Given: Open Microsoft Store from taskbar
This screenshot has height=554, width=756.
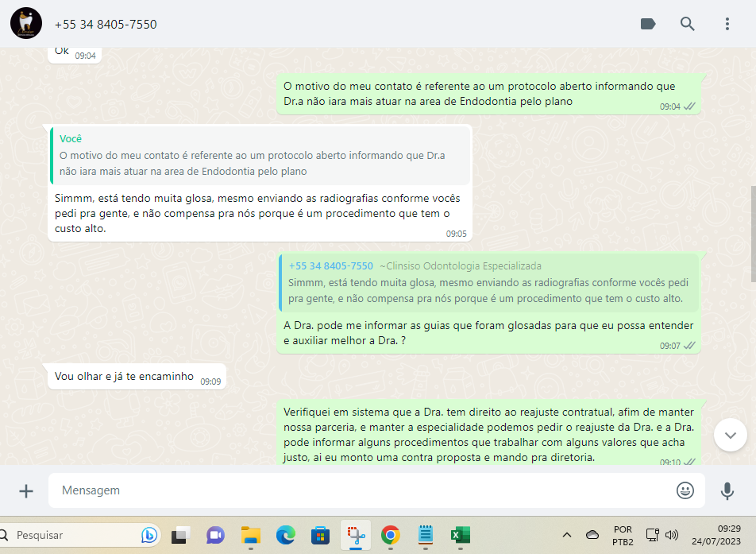Looking at the screenshot, I should (320, 535).
